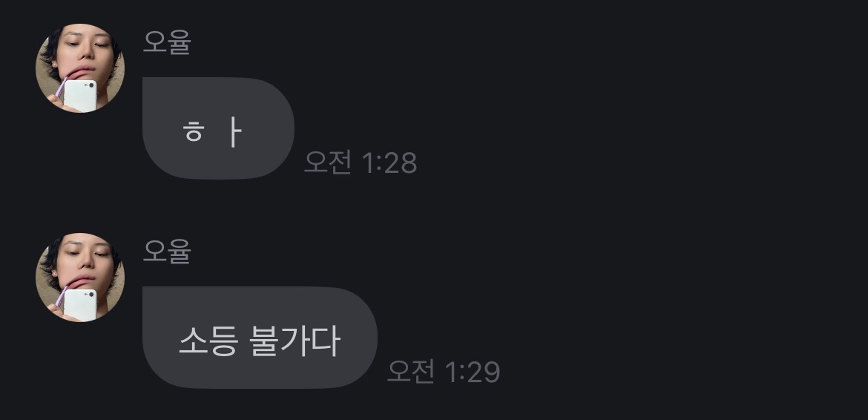The height and width of the screenshot is (420, 868).
Task: Click the sender name 오율 above '소등 불가다'
Action: coord(167,252)
